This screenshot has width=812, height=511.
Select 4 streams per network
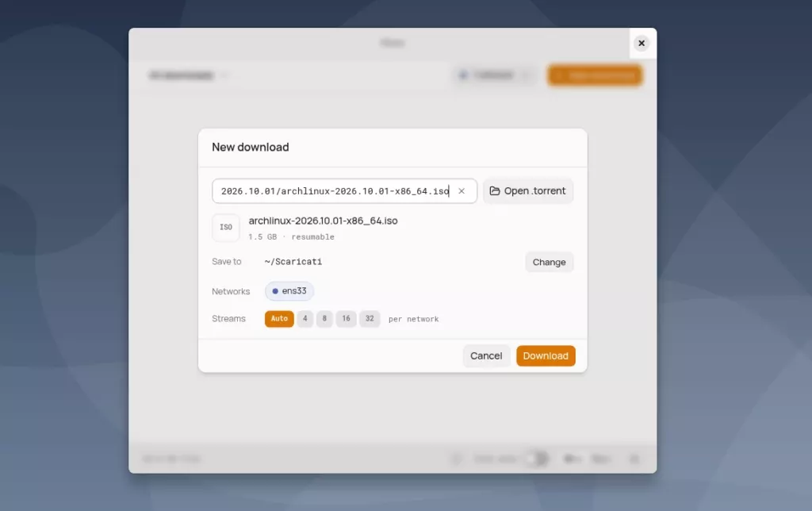(305, 319)
